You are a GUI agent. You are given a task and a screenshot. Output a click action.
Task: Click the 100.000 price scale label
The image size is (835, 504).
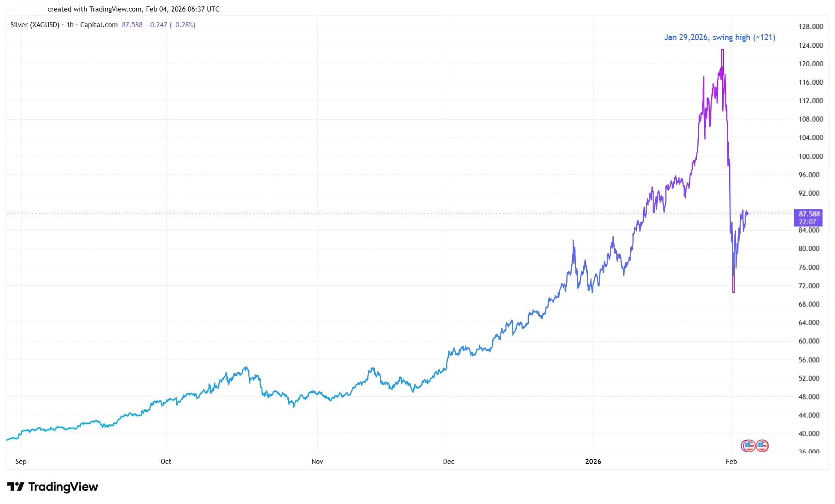(x=811, y=156)
